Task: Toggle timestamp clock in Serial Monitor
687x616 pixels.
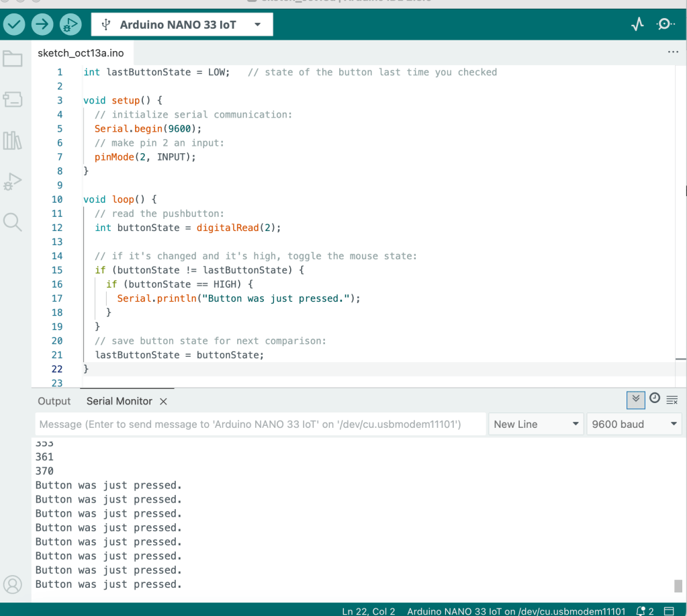Action: pyautogui.click(x=655, y=399)
